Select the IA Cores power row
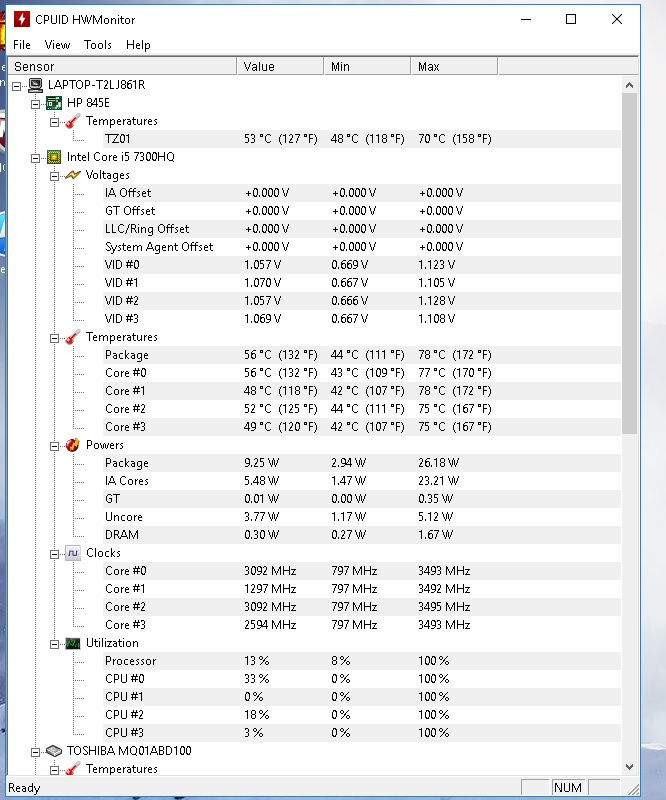This screenshot has width=666, height=800. (362, 481)
